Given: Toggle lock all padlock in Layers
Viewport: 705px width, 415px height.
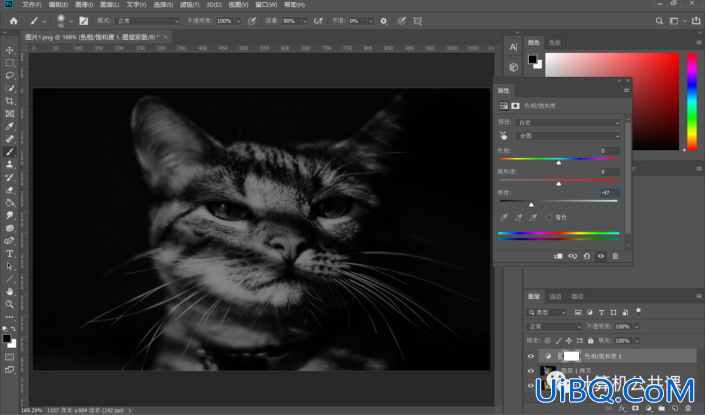Looking at the screenshot, I should (590, 341).
